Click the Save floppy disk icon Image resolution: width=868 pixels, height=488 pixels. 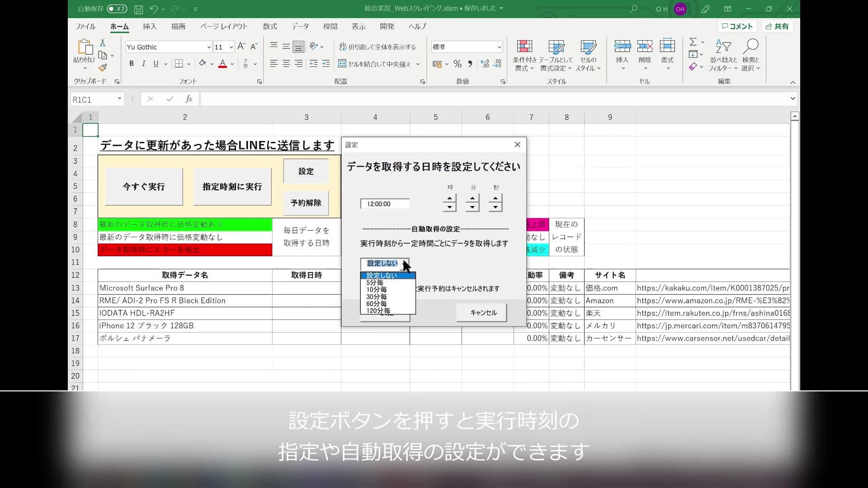pos(139,9)
